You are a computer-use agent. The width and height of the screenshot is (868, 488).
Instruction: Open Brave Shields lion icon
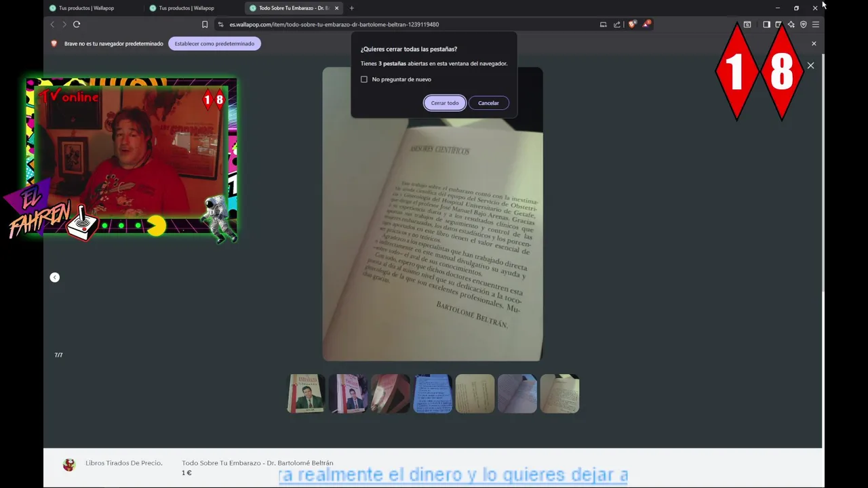click(632, 24)
